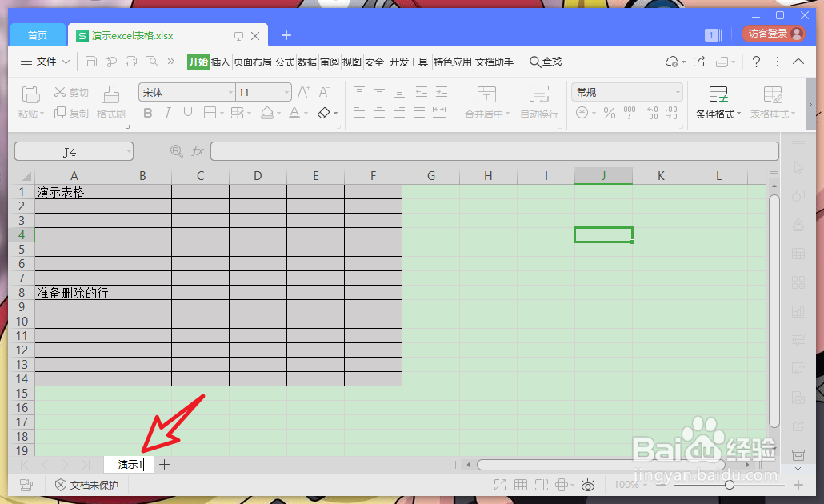Click the Print icon in quick toolbar
This screenshot has height=504, width=824.
(x=131, y=62)
